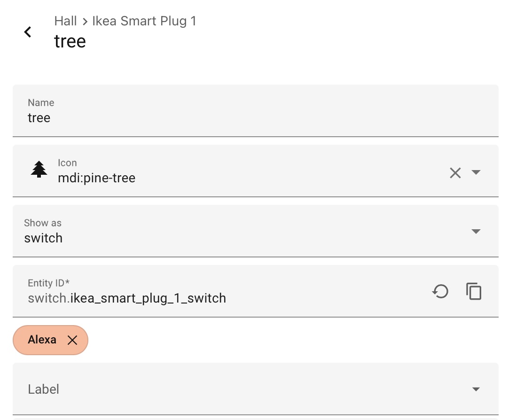This screenshot has width=516, height=420.
Task: Expand the Show as dropdown
Action: [x=477, y=231]
